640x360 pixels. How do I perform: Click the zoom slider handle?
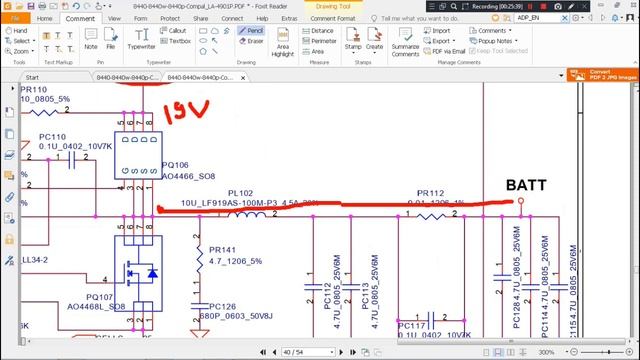[x=609, y=352]
